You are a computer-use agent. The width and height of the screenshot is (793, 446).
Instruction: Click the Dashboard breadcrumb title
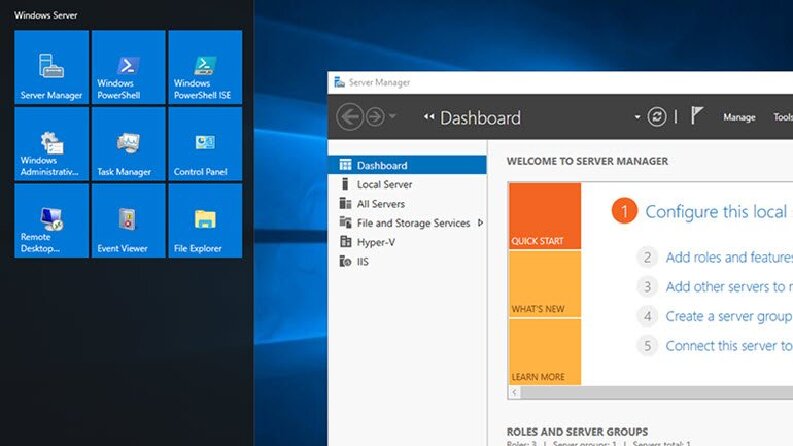pos(480,118)
